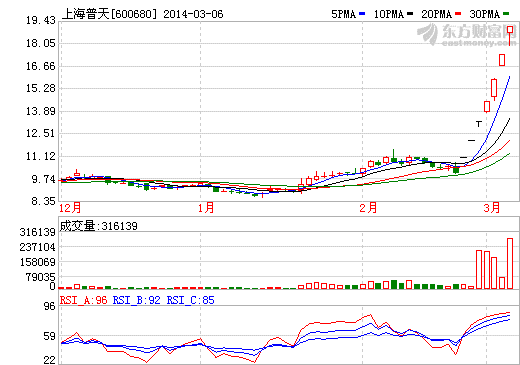Screen dimensions: 520x365
Task: Click the blue 5PMA legend color marker
Action: pos(362,14)
